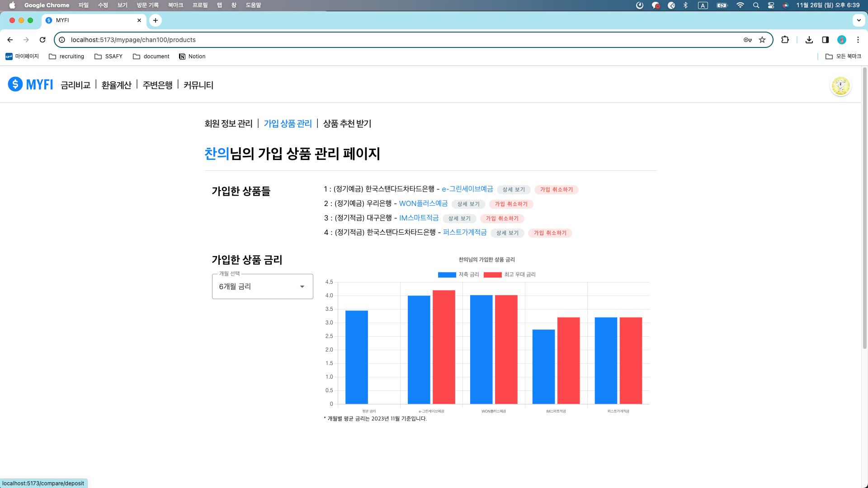Open the 6개월 금리 month dropdown

[262, 286]
